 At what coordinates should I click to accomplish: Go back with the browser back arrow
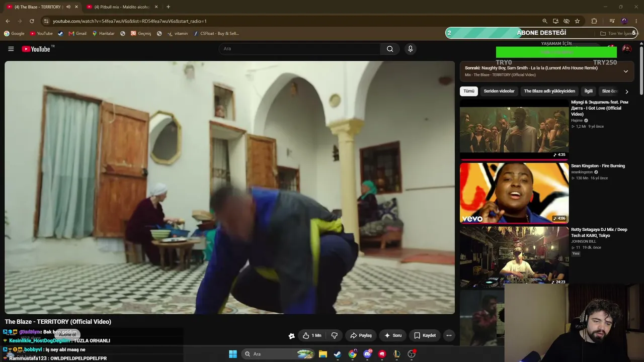(8, 21)
